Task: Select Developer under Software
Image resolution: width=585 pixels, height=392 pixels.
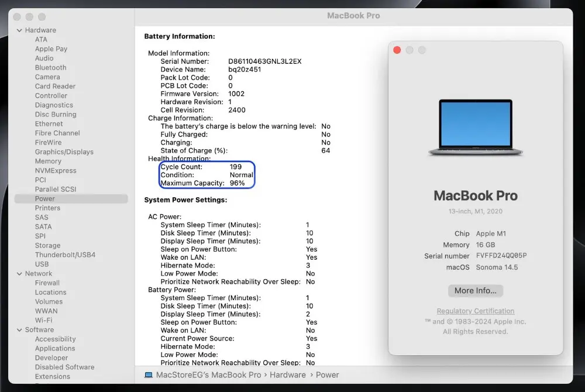Action: tap(51, 357)
